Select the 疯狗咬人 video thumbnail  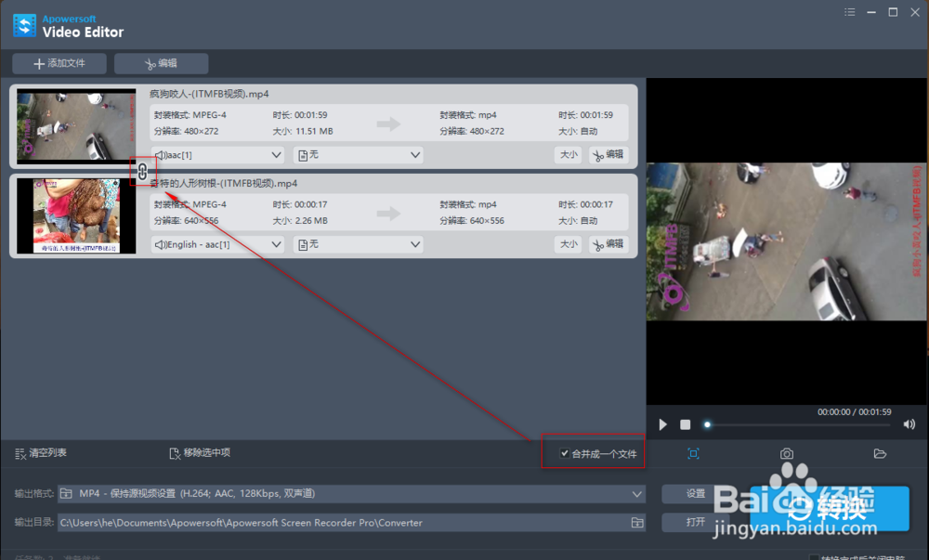click(x=76, y=126)
